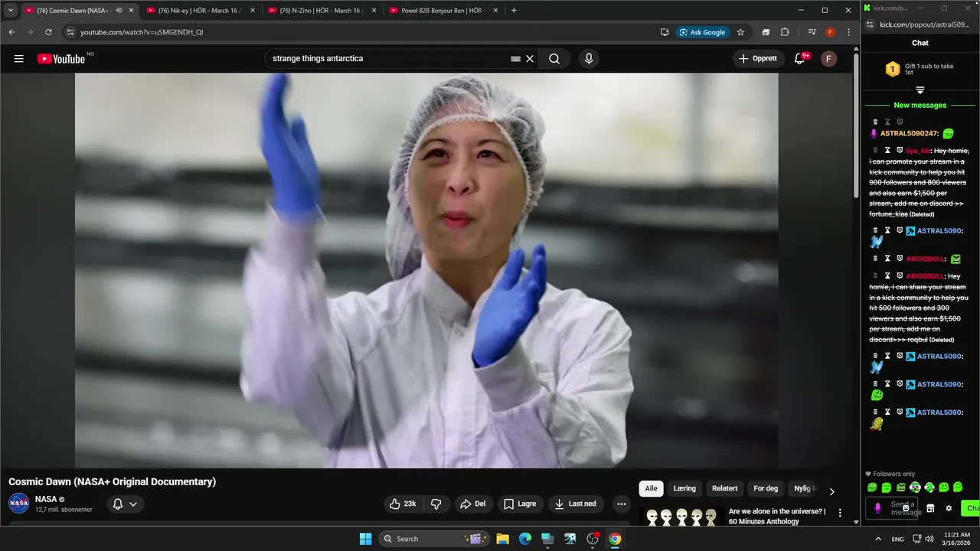Open the NASA channel name link

point(46,499)
